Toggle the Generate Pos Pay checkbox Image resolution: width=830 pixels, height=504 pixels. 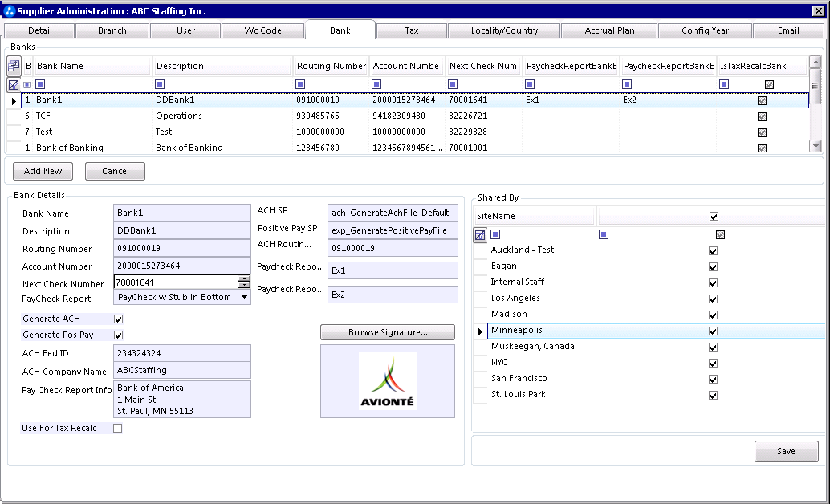tap(119, 335)
